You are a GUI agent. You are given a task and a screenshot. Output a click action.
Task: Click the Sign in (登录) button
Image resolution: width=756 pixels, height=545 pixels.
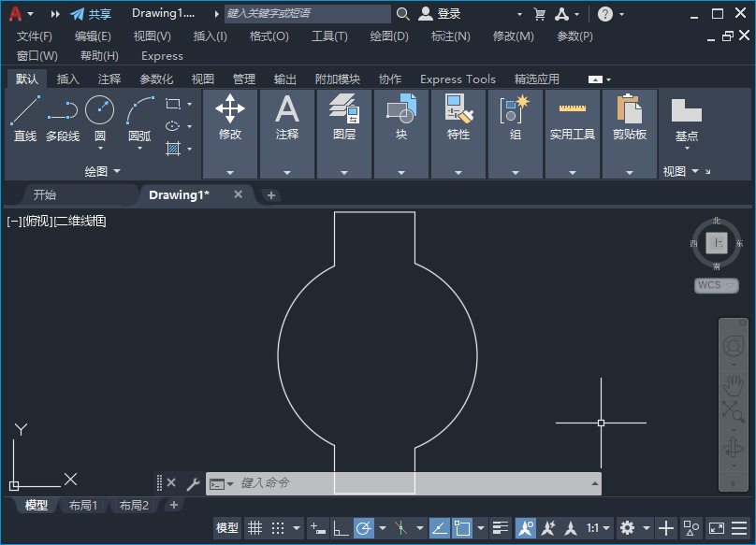439,14
